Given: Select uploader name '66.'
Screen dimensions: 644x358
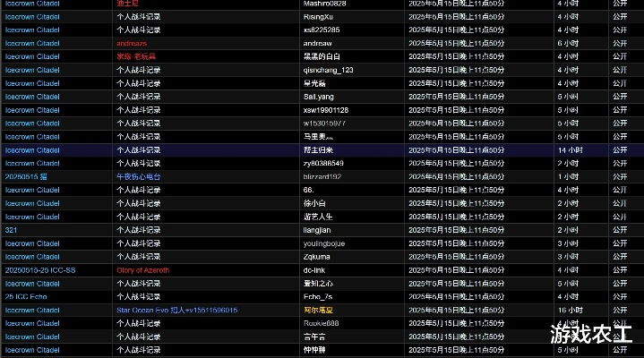Looking at the screenshot, I should click(x=309, y=190).
